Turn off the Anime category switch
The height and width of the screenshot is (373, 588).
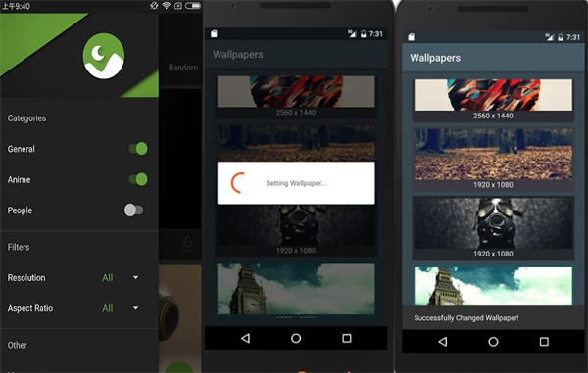[x=138, y=179]
